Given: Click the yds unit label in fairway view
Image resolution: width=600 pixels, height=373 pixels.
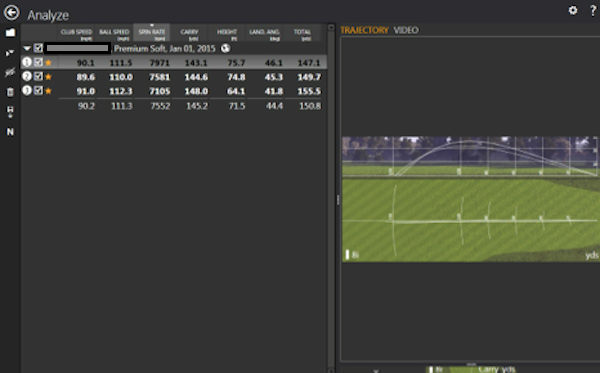Looking at the screenshot, I should pyautogui.click(x=592, y=255).
